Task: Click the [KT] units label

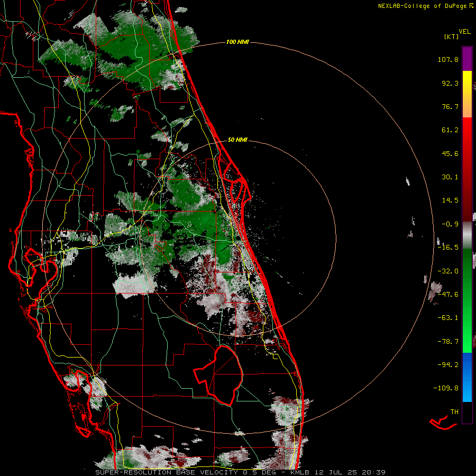Action: coord(451,36)
